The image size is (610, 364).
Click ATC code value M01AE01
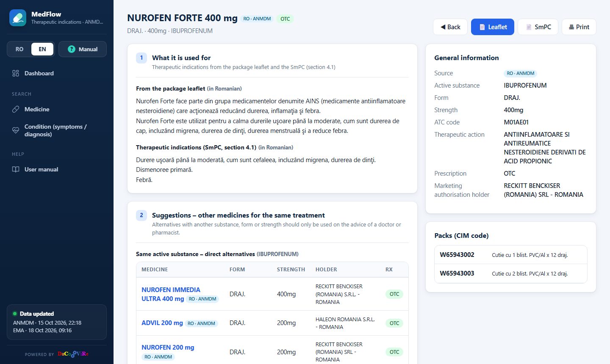pos(516,122)
